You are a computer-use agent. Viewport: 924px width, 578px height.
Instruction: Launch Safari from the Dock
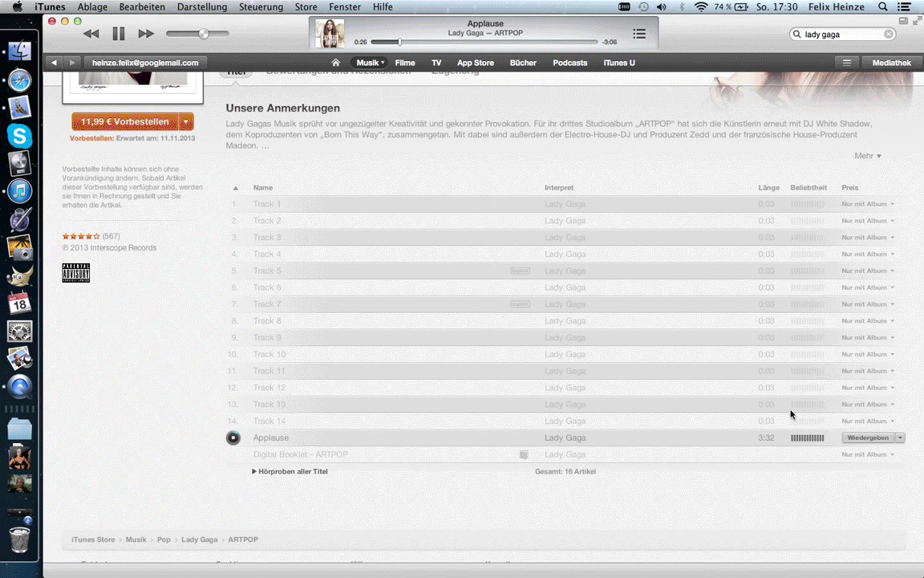click(19, 80)
